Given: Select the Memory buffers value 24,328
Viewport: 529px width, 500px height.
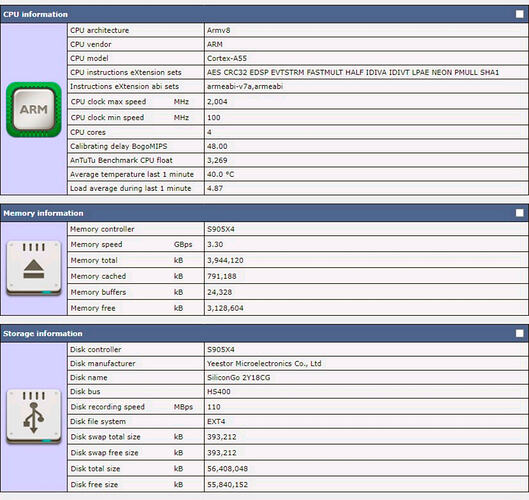Looking at the screenshot, I should 220,292.
